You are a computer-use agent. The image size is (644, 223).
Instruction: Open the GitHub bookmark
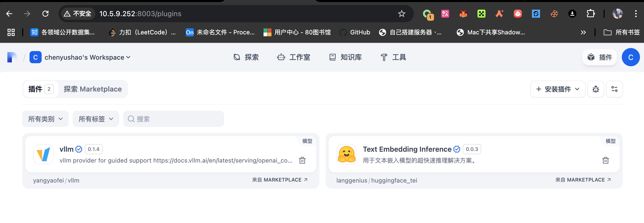[355, 32]
